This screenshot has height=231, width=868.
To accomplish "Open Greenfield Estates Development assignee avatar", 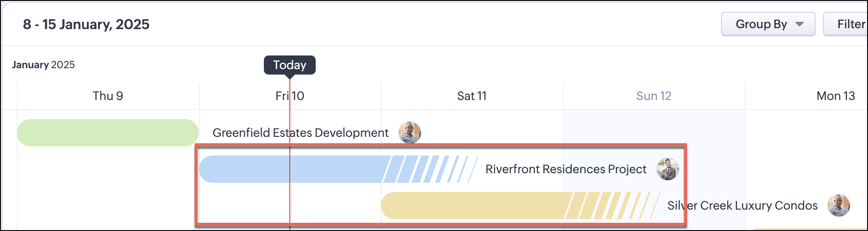I will click(409, 133).
